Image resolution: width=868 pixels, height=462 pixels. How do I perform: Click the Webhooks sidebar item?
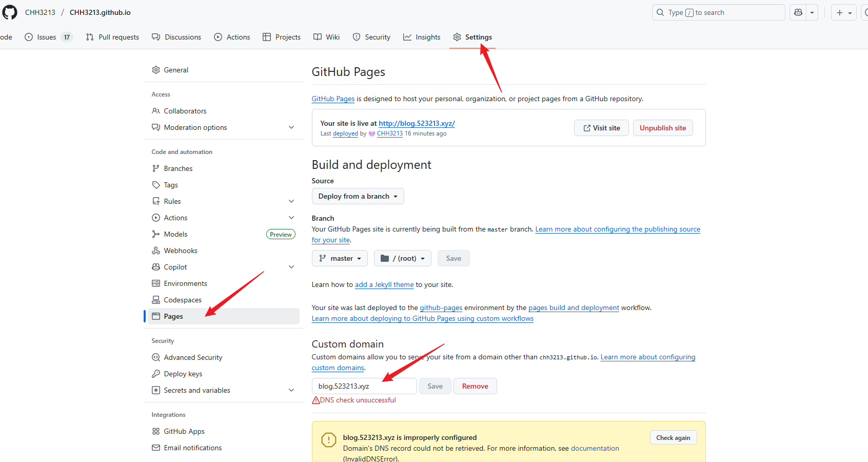point(180,251)
